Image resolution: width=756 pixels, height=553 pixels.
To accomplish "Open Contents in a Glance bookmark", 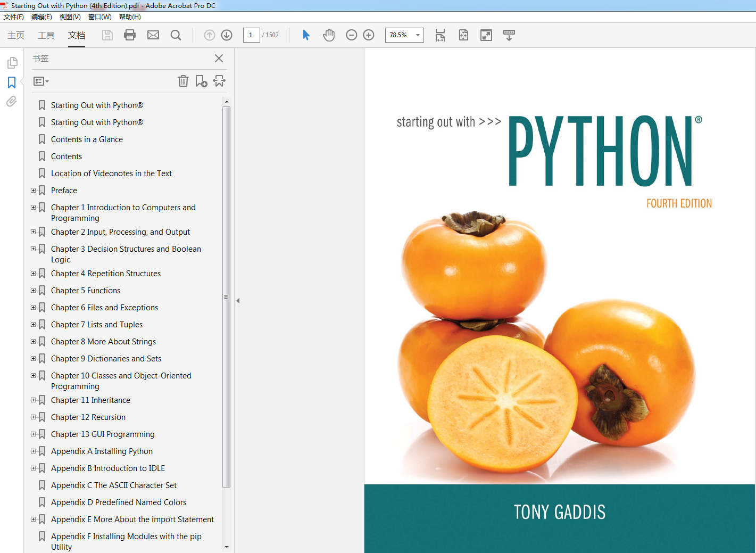I will point(87,139).
